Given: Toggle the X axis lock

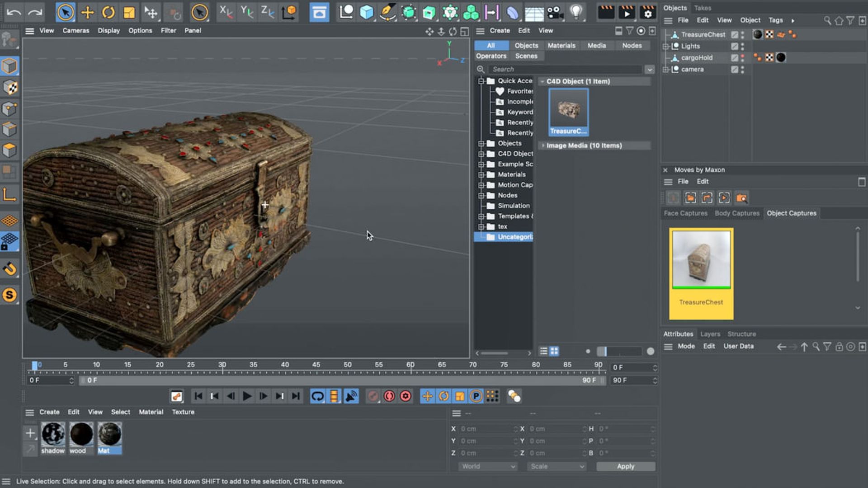Looking at the screenshot, I should pyautogui.click(x=226, y=12).
